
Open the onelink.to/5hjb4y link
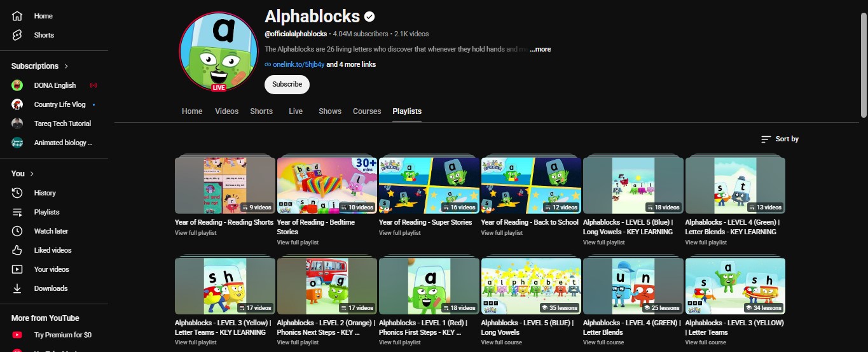point(299,64)
